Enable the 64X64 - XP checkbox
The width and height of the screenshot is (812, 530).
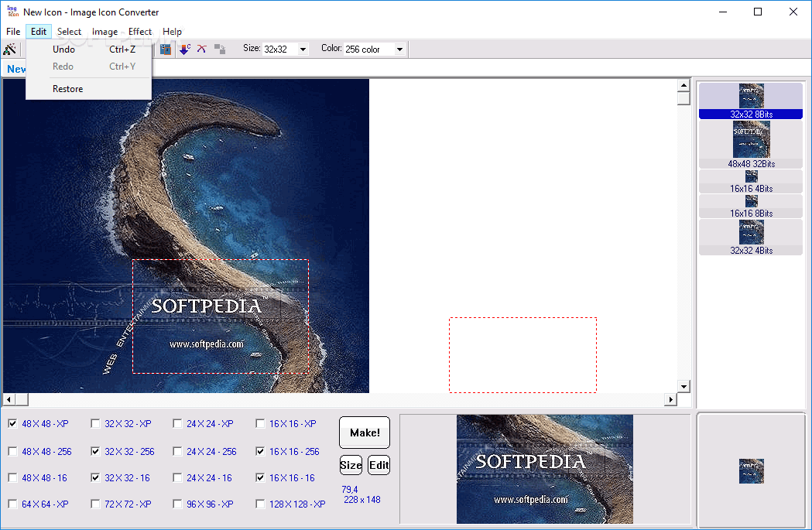12,504
